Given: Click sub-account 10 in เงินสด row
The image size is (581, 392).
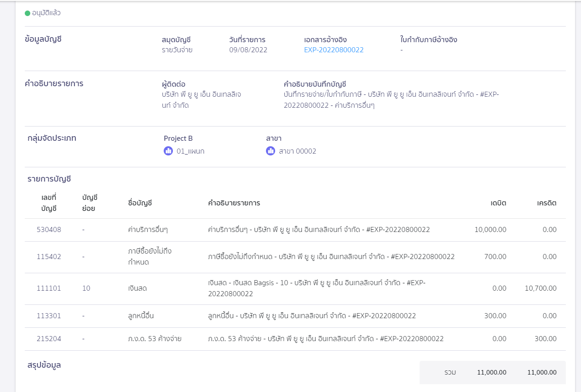Looking at the screenshot, I should 86,288.
